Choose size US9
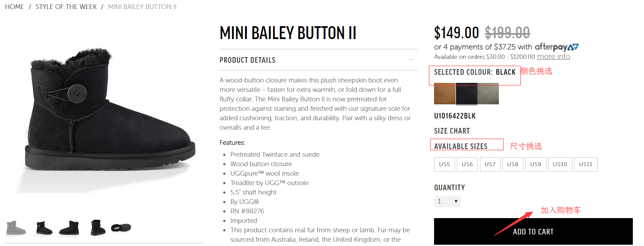This screenshot has width=644, height=246. [x=535, y=164]
